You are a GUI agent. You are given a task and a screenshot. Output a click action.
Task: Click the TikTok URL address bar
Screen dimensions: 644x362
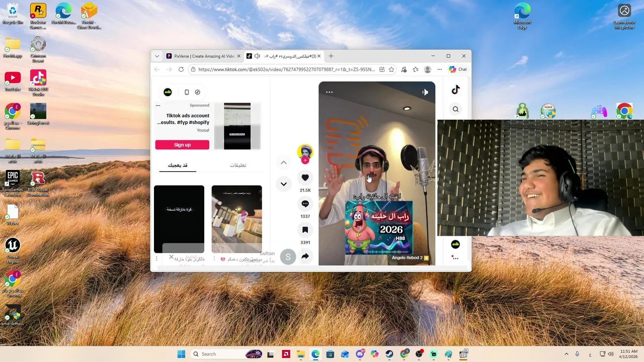(286, 69)
